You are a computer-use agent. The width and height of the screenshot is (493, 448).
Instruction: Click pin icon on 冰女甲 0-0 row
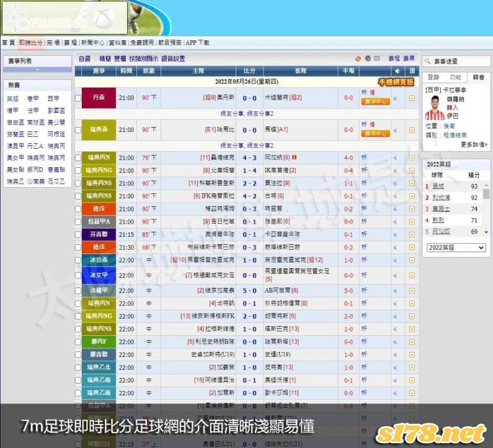coord(412,276)
